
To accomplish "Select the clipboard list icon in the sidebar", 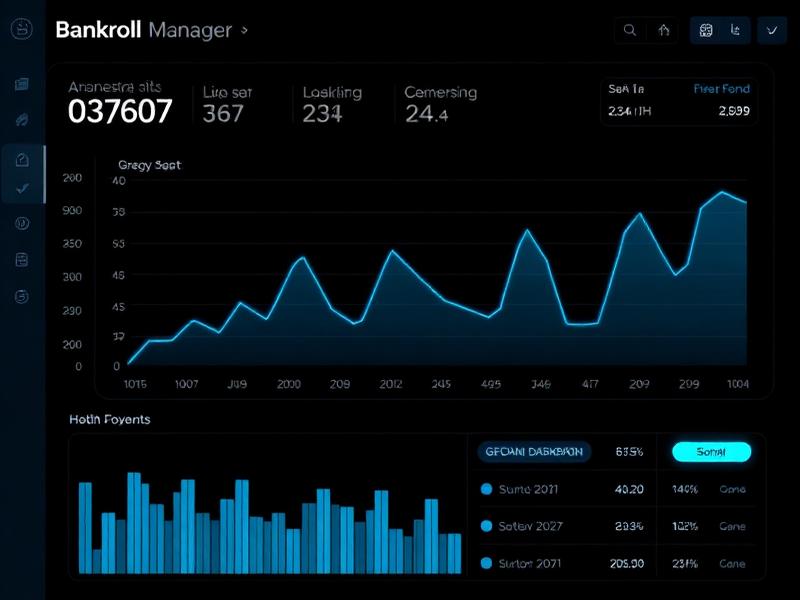I will tap(21, 260).
